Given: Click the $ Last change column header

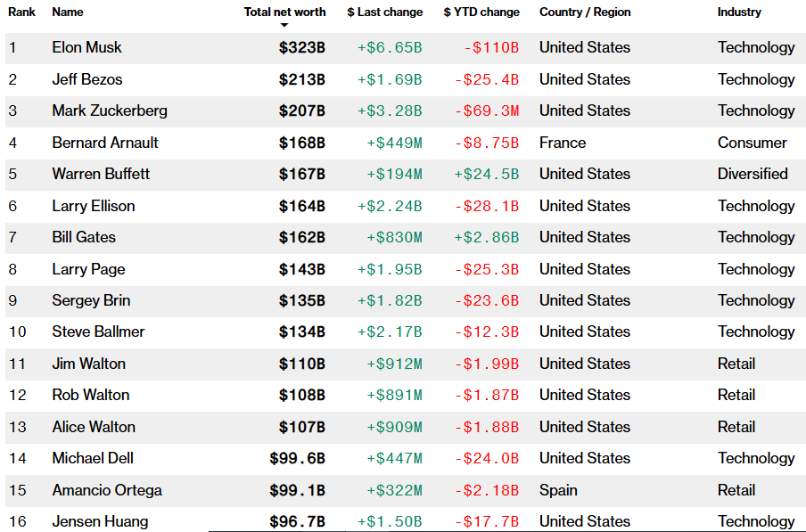Looking at the screenshot, I should coord(384,12).
